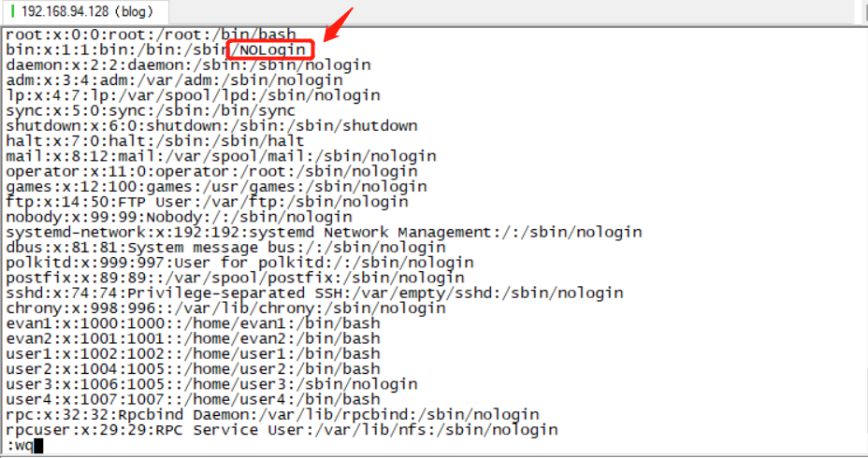The image size is (868, 458).
Task: Click the lp:x:4:7 spool line
Action: point(193,95)
